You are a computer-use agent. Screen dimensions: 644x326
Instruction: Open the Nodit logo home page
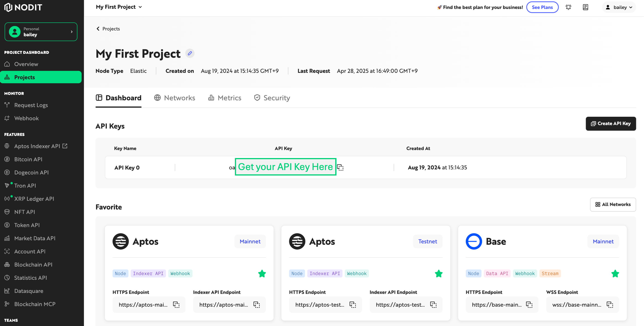point(23,7)
